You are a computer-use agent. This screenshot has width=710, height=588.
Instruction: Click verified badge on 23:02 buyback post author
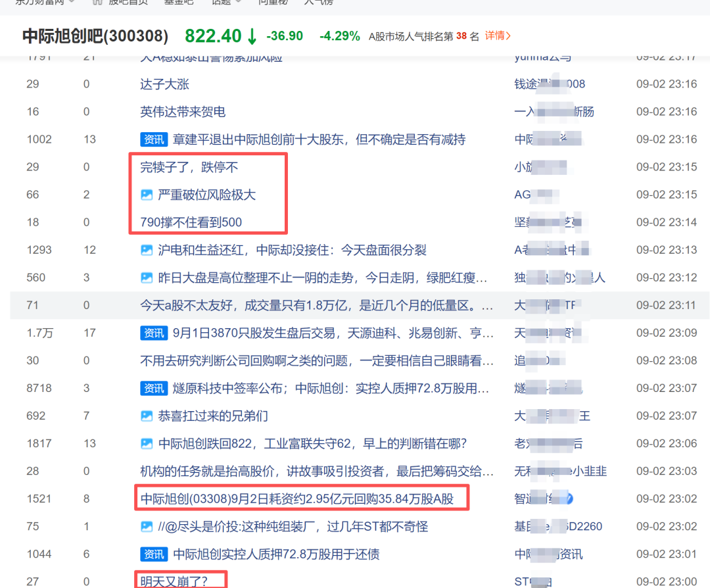coord(569,499)
